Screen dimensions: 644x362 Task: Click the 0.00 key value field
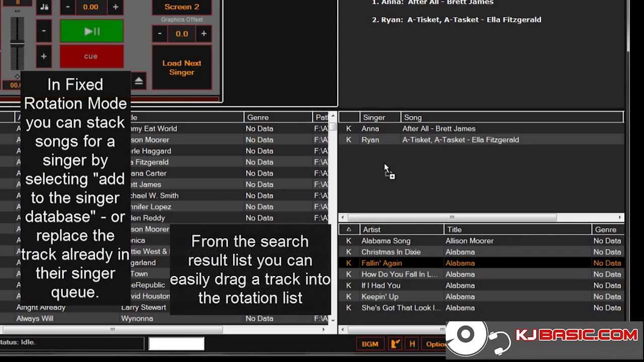[x=91, y=7]
